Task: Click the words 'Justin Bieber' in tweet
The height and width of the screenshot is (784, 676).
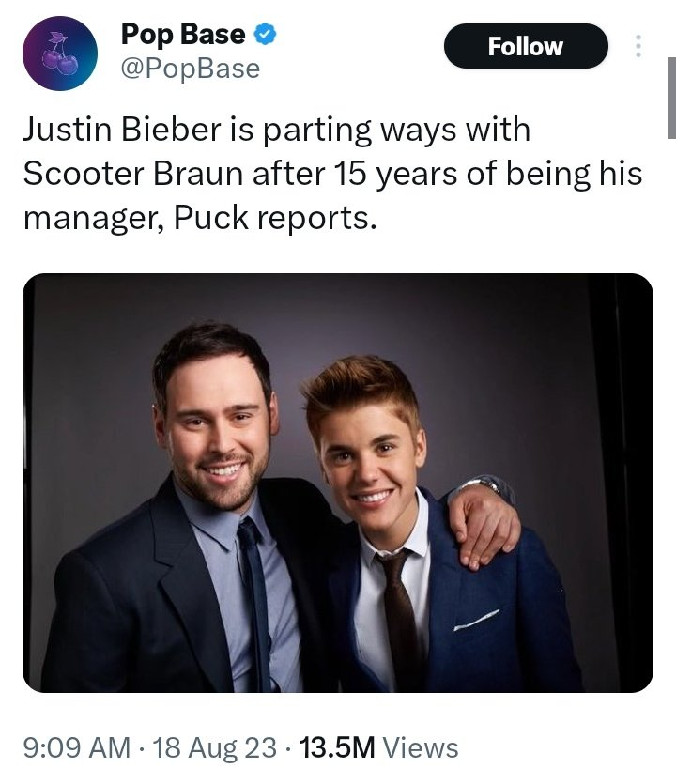Action: click(x=117, y=129)
